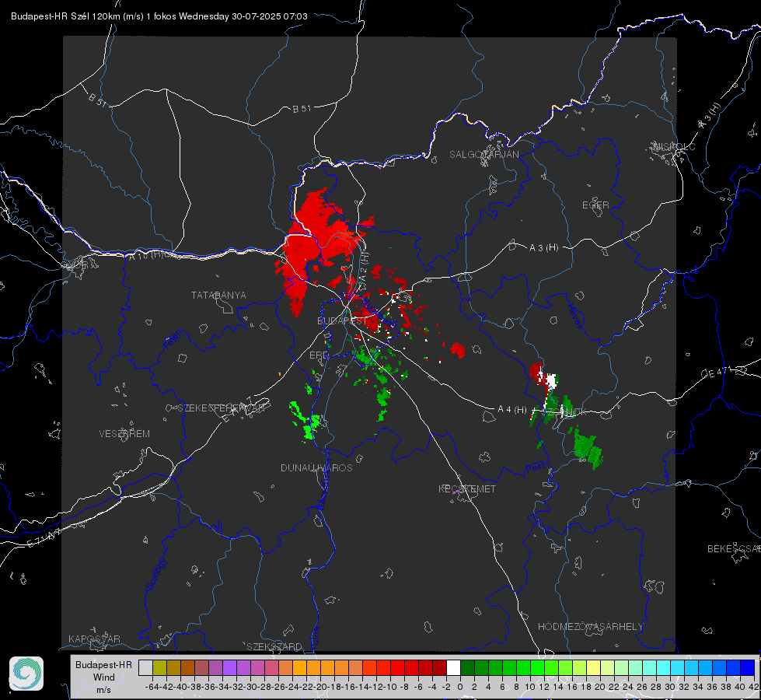Choose the pale yellow swatch near the 18 label
Screen dimensions: 761x700
(x=593, y=667)
